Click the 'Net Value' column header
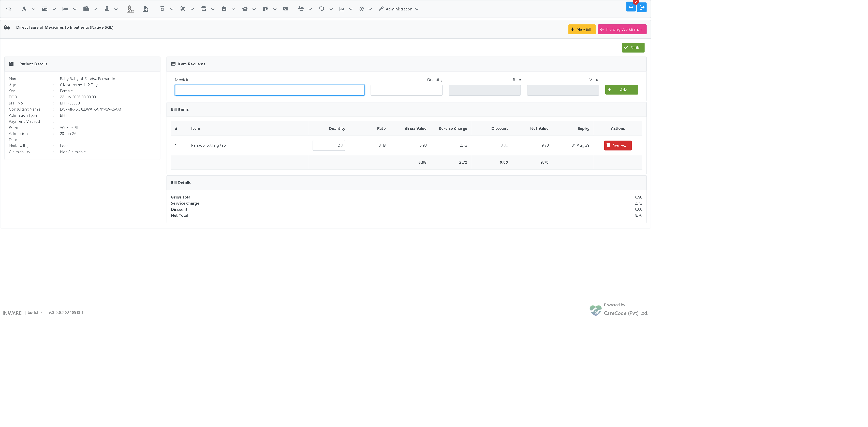 coord(539,129)
